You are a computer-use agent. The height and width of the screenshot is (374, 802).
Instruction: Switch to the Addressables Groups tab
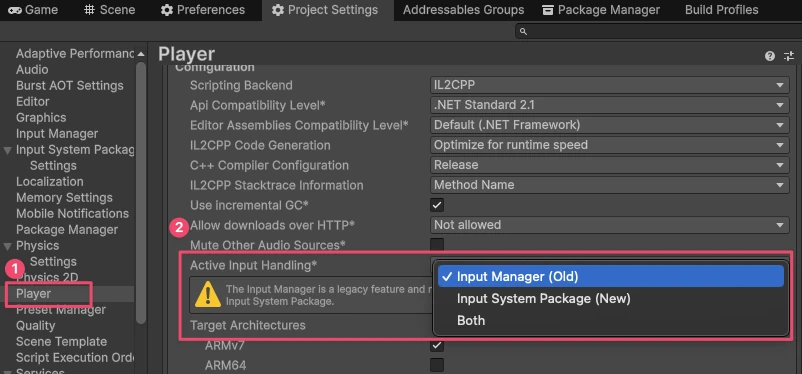pos(463,10)
